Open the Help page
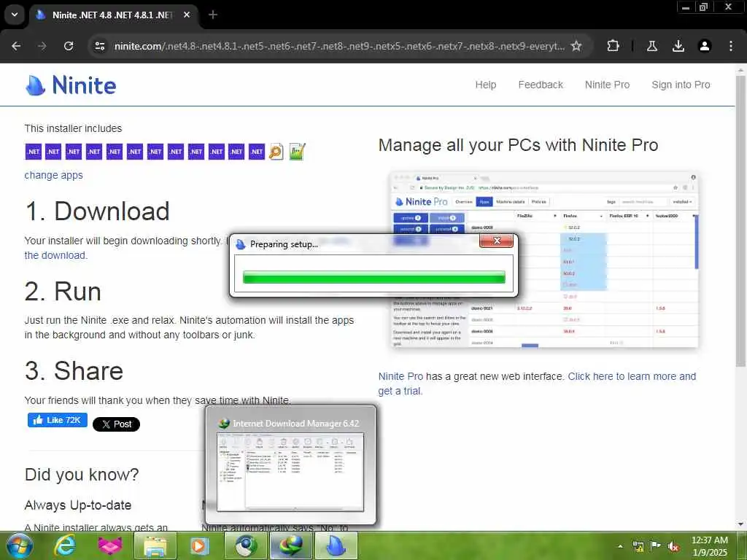747x560 pixels. (x=485, y=85)
